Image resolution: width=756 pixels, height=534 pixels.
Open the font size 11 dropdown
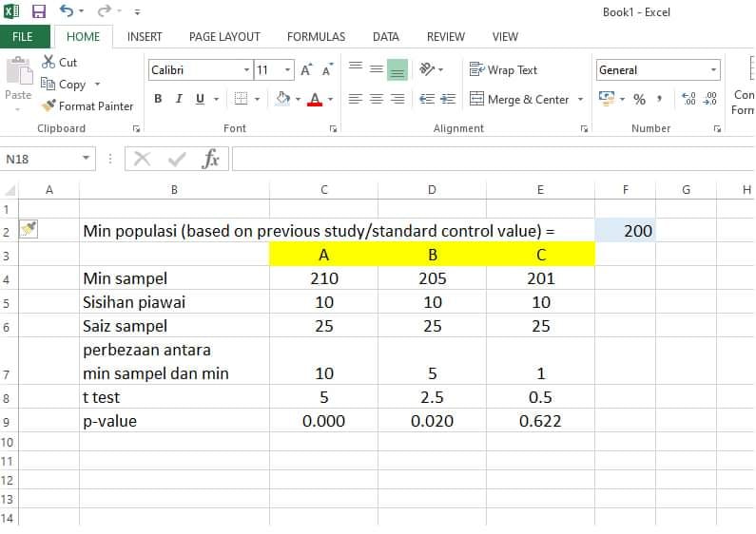click(x=288, y=70)
